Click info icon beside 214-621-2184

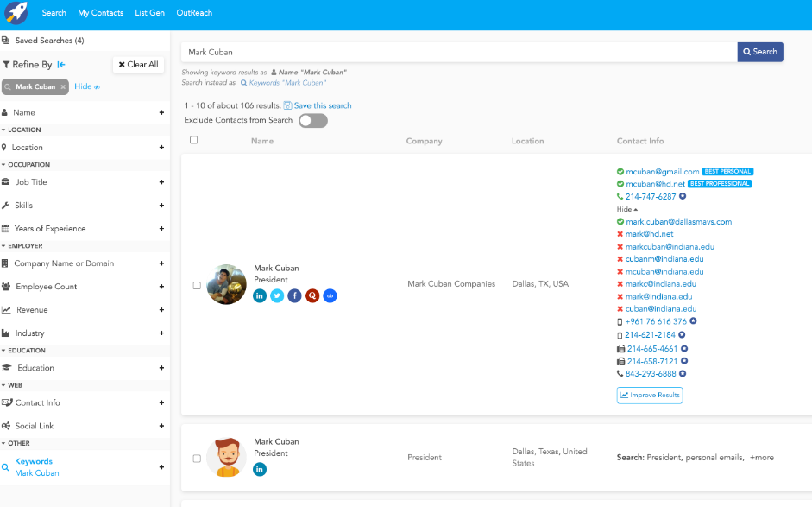coord(682,334)
